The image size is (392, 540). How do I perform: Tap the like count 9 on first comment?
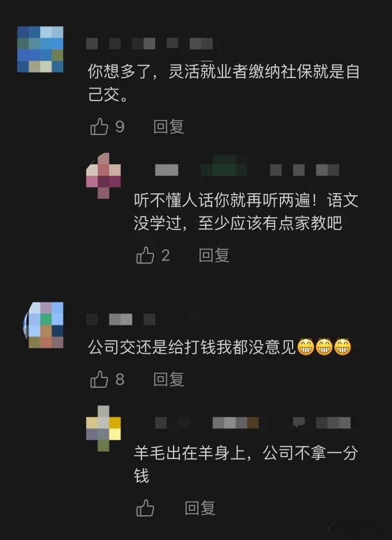pos(120,127)
